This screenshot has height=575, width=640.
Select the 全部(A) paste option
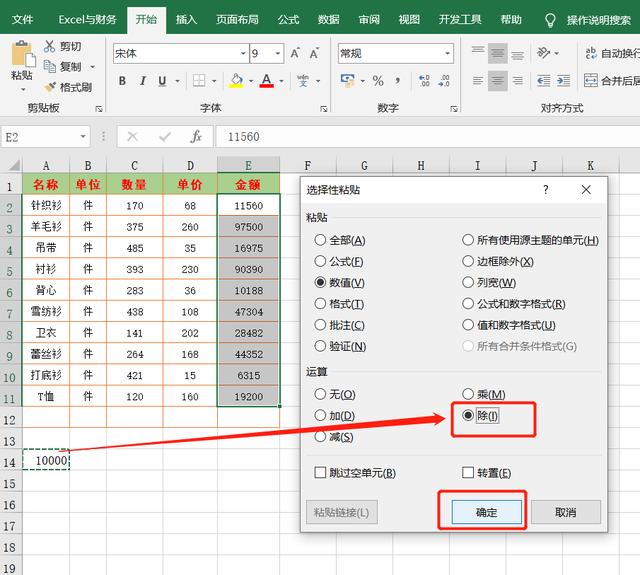point(340,240)
